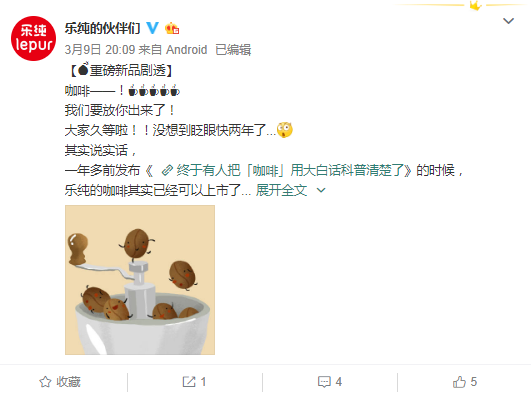The width and height of the screenshot is (531, 400).
Task: Click the star icon to favorite
Action: (x=45, y=382)
